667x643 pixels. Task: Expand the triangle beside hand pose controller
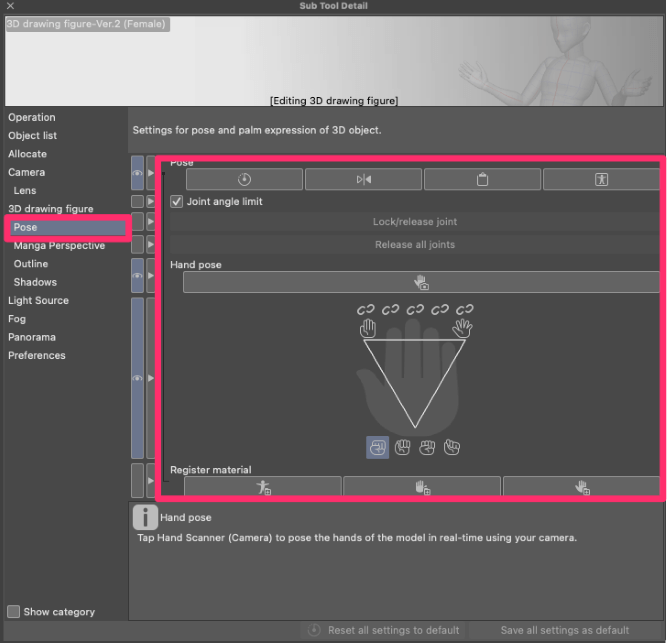151,378
